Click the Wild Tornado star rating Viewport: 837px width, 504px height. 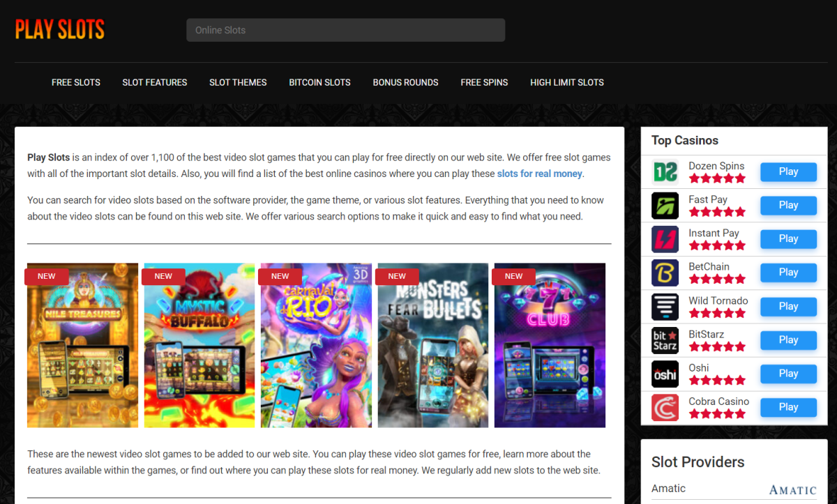[x=717, y=313]
